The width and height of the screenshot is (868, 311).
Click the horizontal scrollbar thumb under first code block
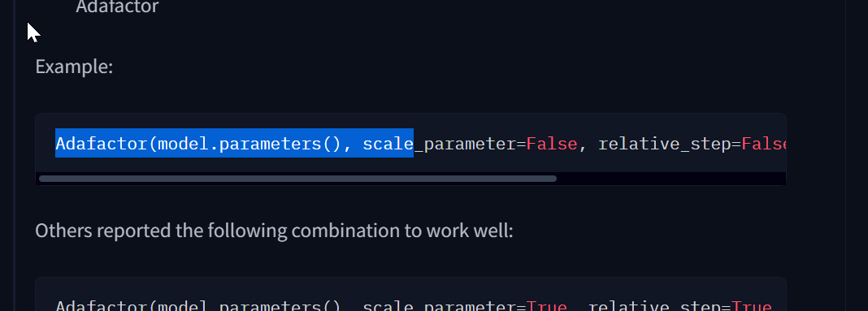pos(297,179)
